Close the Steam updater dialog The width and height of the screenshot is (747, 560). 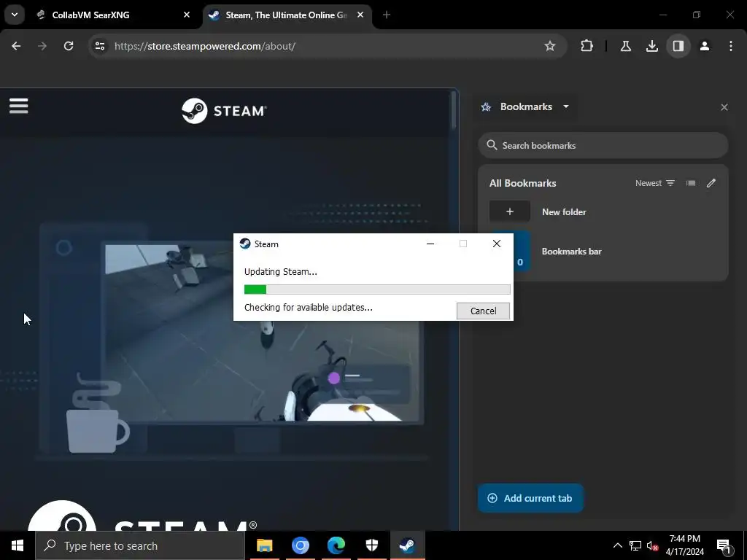(x=496, y=244)
